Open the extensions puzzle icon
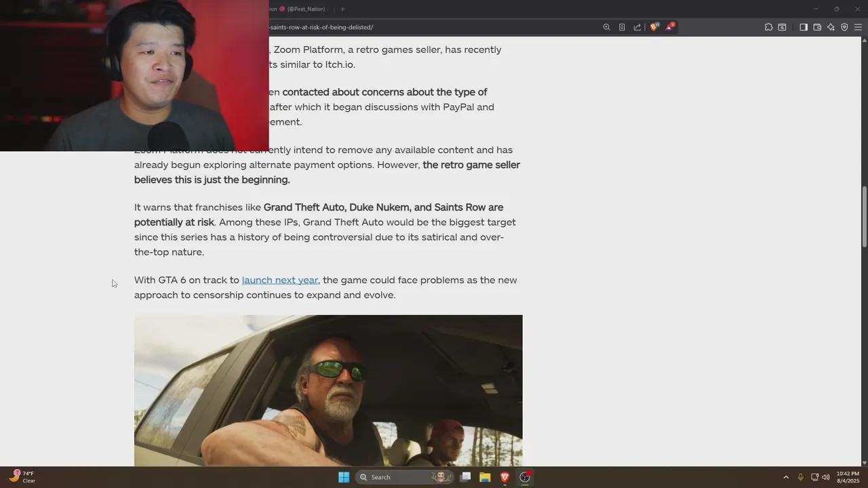 pyautogui.click(x=768, y=27)
